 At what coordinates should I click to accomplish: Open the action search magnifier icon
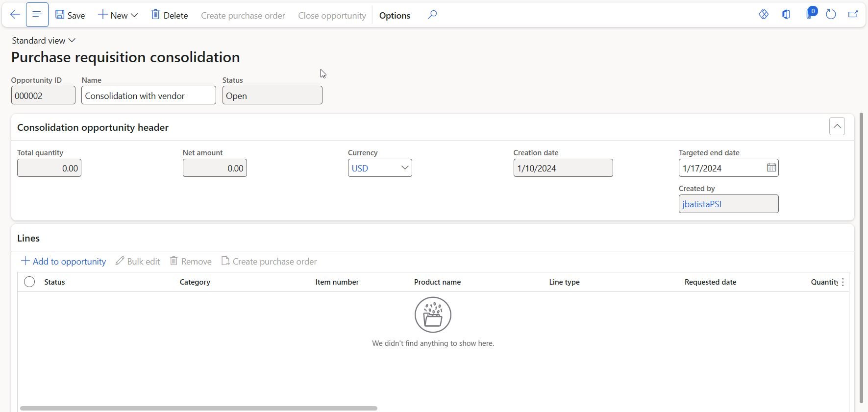(x=432, y=15)
